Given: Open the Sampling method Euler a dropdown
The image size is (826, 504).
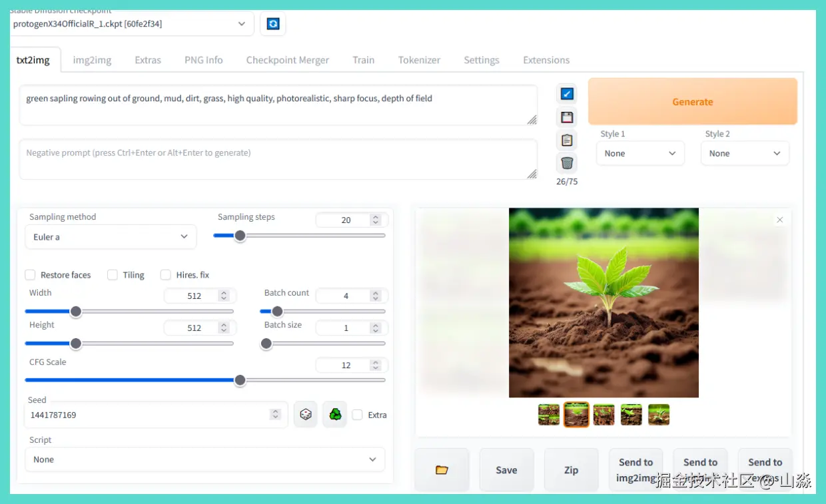Looking at the screenshot, I should (111, 237).
